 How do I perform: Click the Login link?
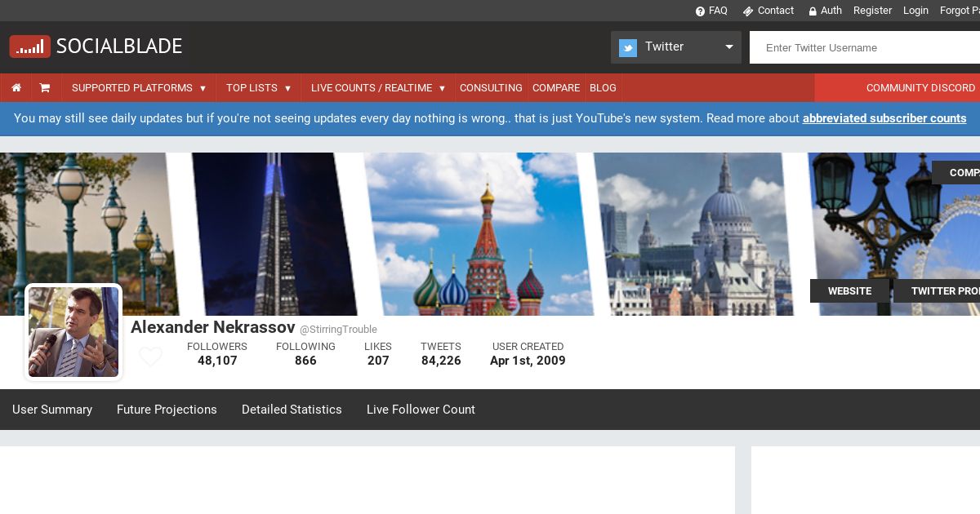(915, 11)
